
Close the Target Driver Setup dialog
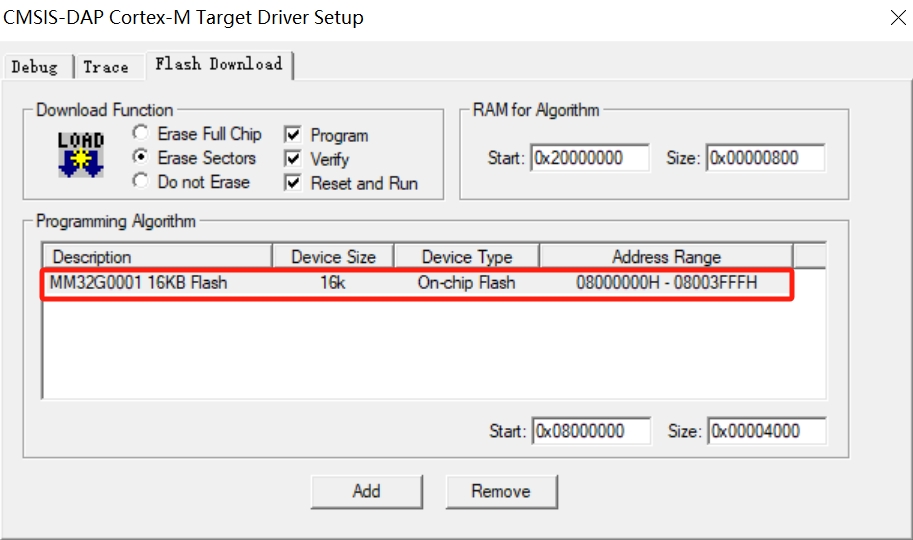coord(897,18)
